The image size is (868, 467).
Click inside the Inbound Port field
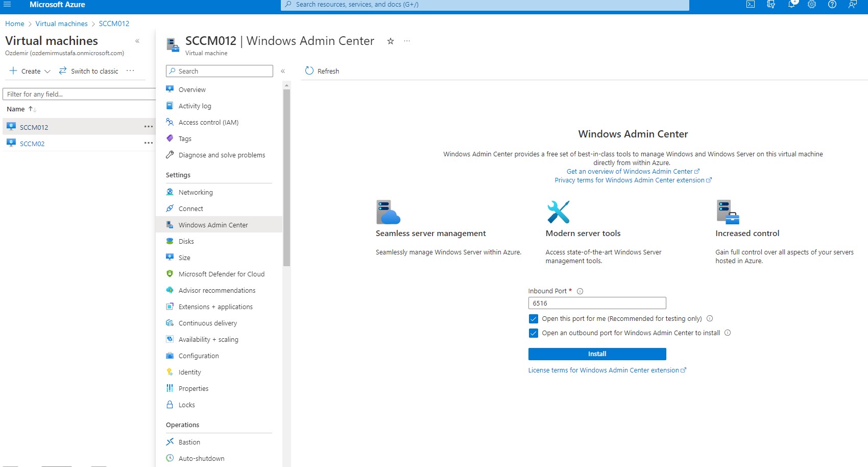pyautogui.click(x=596, y=303)
